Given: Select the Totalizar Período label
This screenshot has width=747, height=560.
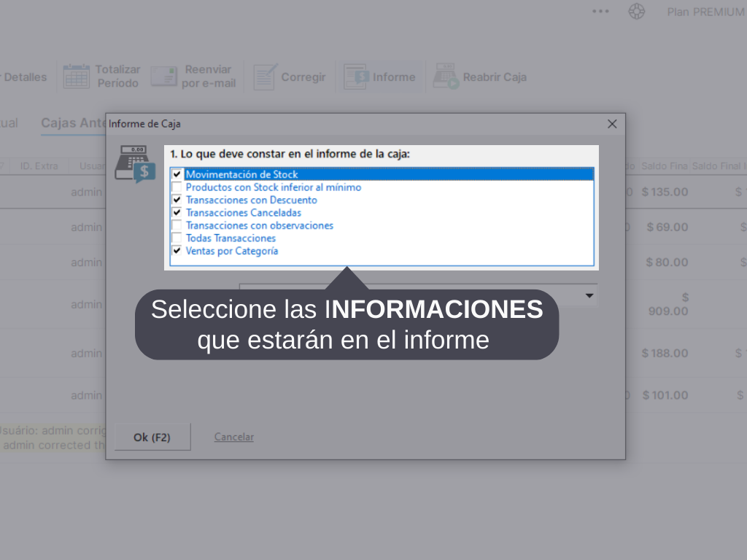Looking at the screenshot, I should pyautogui.click(x=117, y=76).
